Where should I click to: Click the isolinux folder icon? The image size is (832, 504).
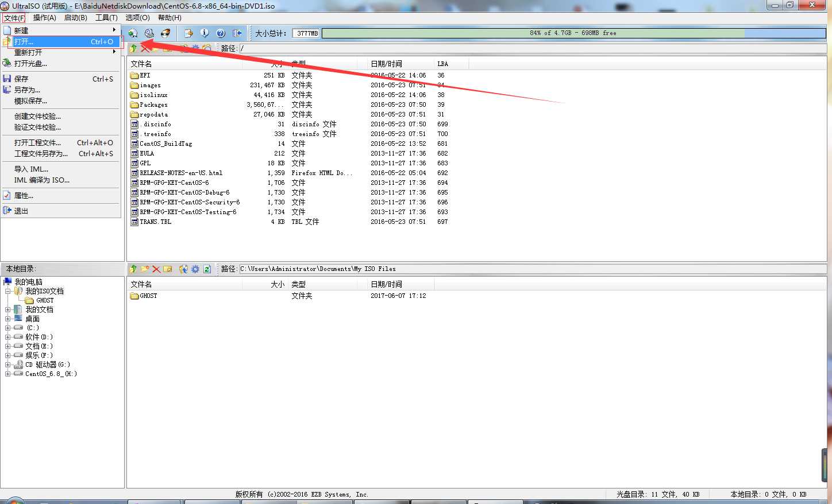134,95
